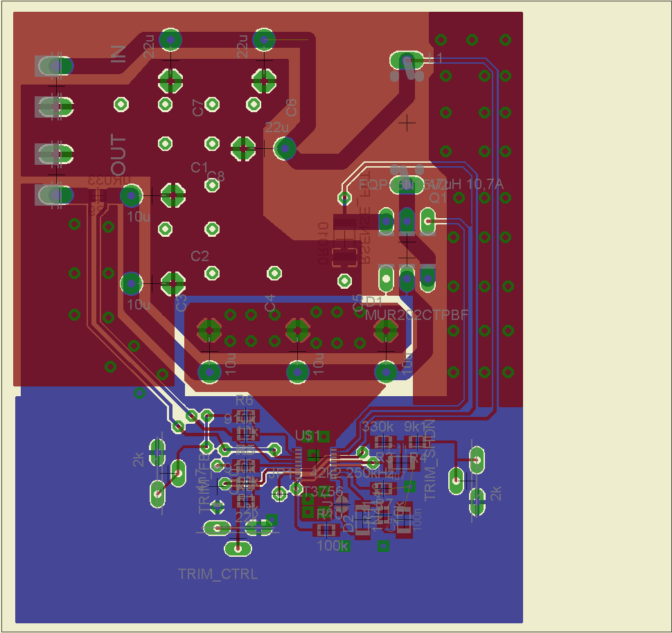Click the 10,7A inductor rating text
Viewport: 672px width, 633px height.
click(485, 184)
